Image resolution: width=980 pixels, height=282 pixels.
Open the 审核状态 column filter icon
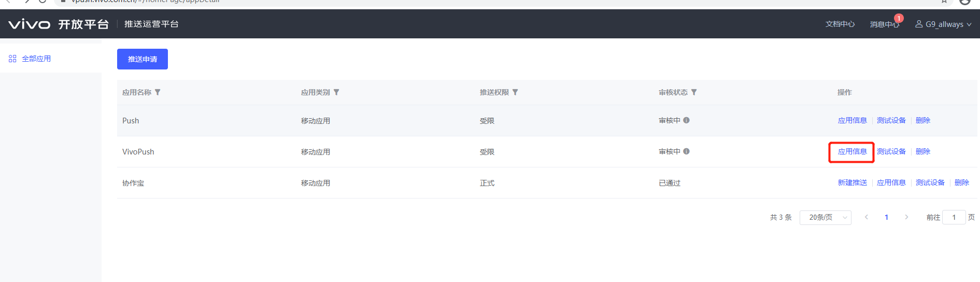pos(694,92)
